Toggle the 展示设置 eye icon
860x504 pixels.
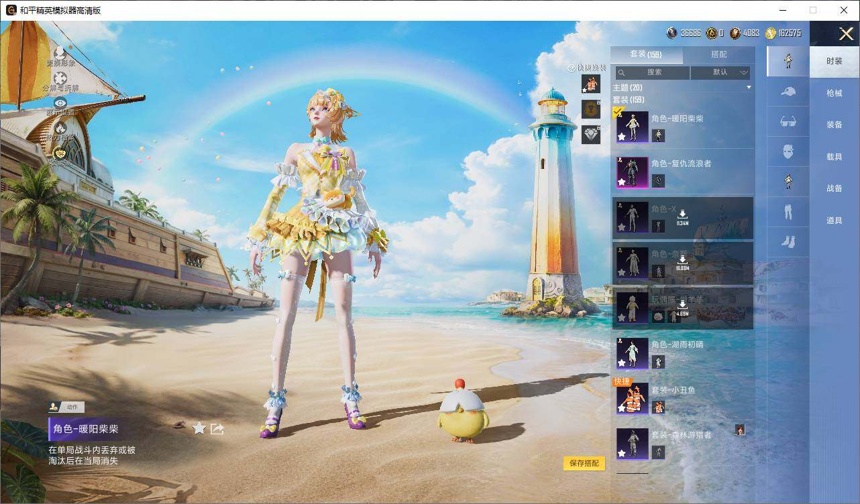click(x=60, y=103)
